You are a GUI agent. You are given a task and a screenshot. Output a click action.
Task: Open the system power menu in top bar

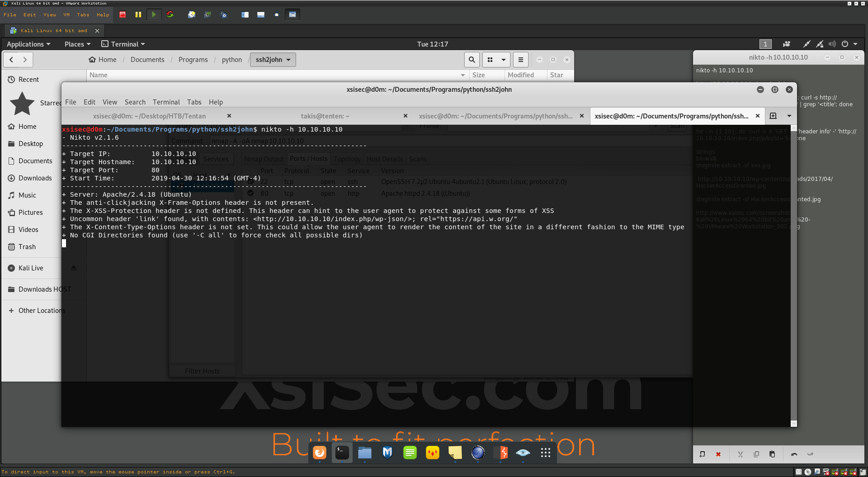tap(849, 44)
